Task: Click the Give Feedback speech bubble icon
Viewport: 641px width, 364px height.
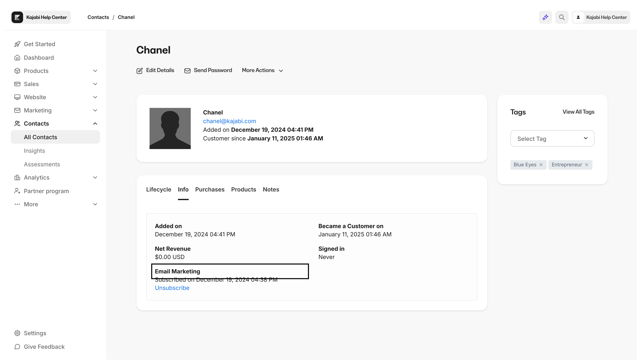Action: [x=17, y=347]
